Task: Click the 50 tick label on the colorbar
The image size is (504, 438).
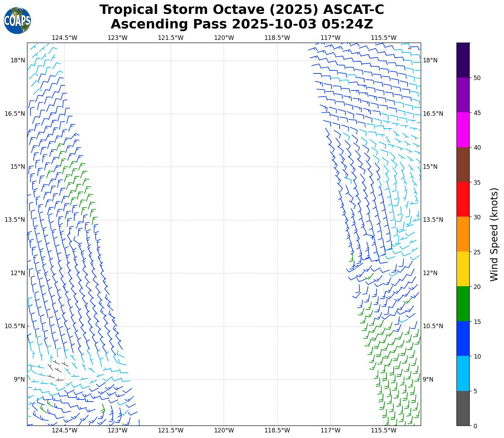Action: pos(477,78)
